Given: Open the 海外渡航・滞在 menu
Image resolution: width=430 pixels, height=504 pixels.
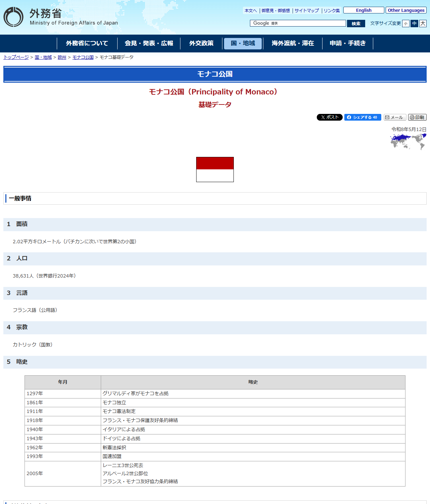Looking at the screenshot, I should (293, 43).
